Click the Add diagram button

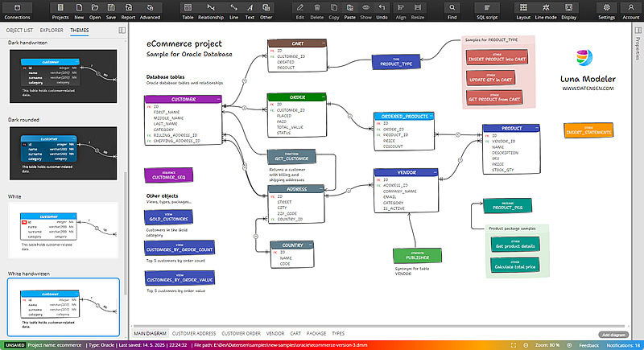coord(613,335)
